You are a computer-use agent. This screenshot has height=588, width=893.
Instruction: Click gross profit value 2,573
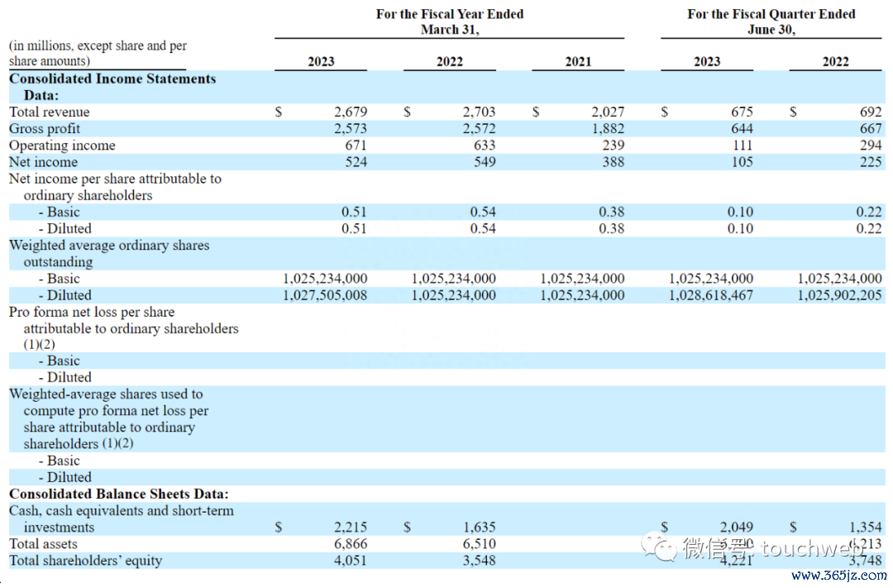click(351, 129)
